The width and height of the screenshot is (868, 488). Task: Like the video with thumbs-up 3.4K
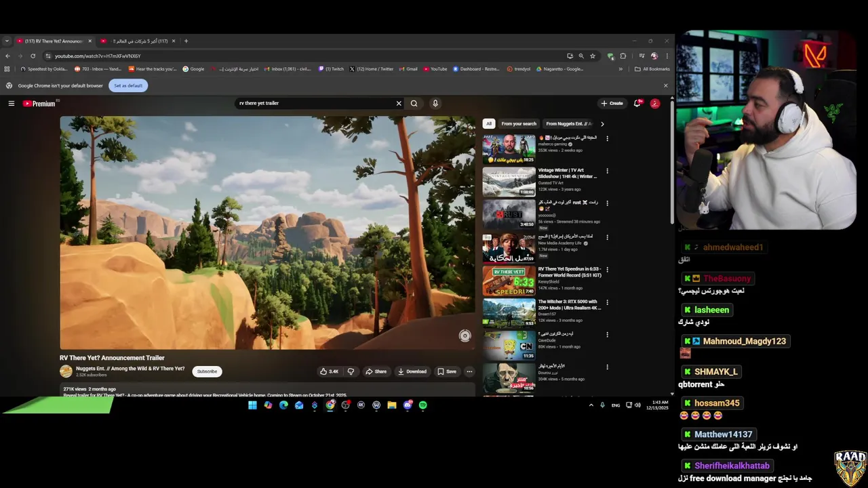pyautogui.click(x=329, y=371)
